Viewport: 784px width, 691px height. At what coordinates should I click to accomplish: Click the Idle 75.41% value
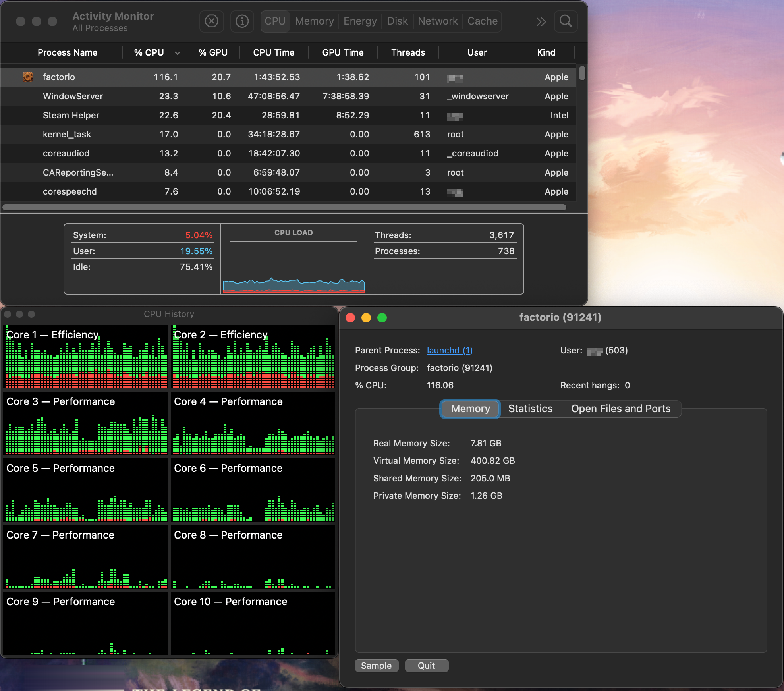[196, 267]
